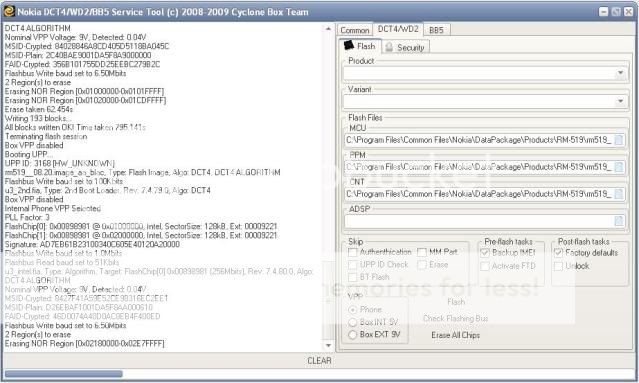
Task: Disable Backup IMEI pre-flash task
Action: point(485,253)
